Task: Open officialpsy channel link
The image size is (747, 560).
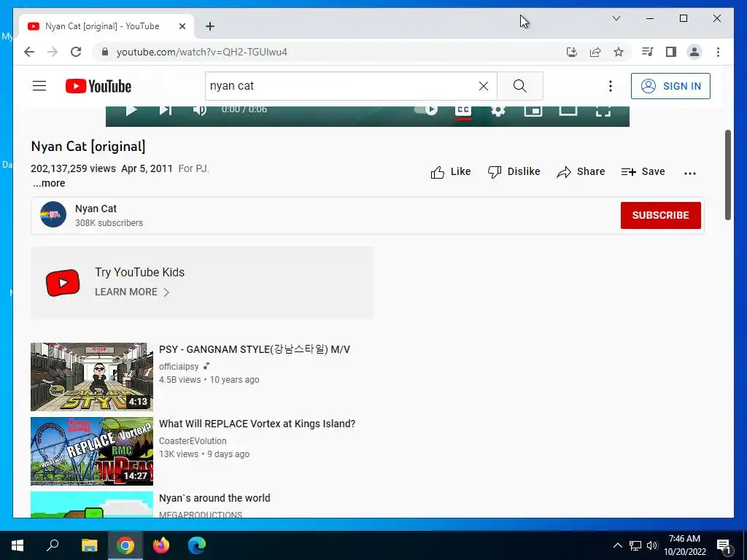Action: pyautogui.click(x=179, y=367)
